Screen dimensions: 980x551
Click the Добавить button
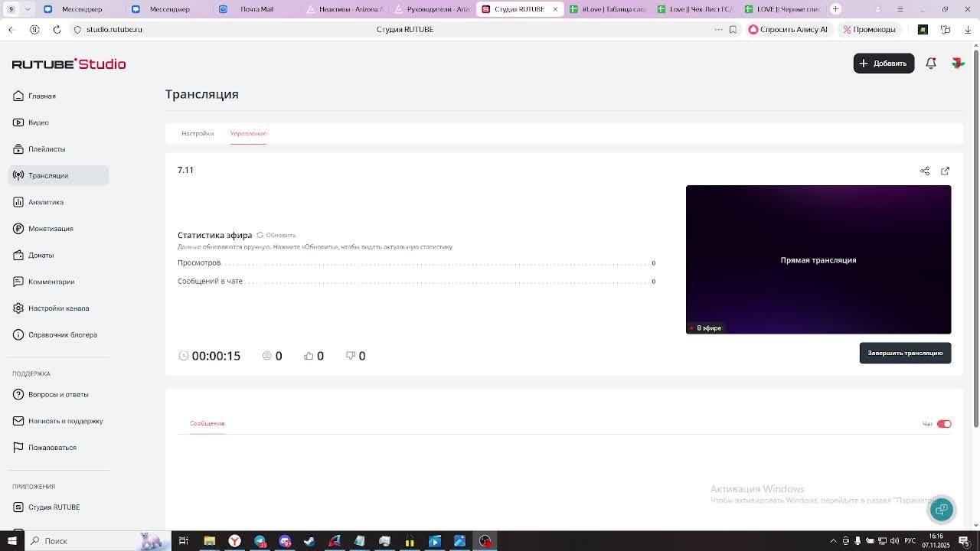884,64
